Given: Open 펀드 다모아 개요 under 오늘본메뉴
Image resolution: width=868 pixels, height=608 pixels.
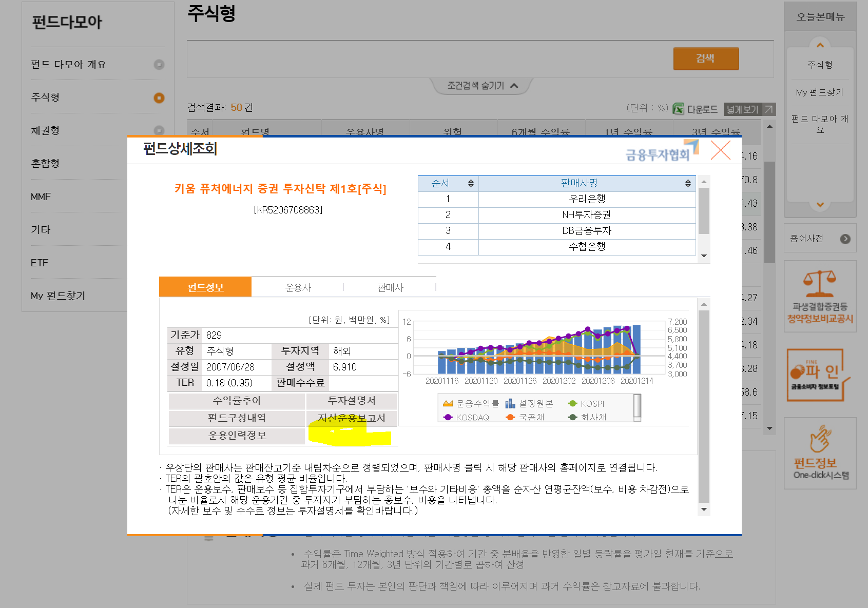Looking at the screenshot, I should click(x=820, y=124).
